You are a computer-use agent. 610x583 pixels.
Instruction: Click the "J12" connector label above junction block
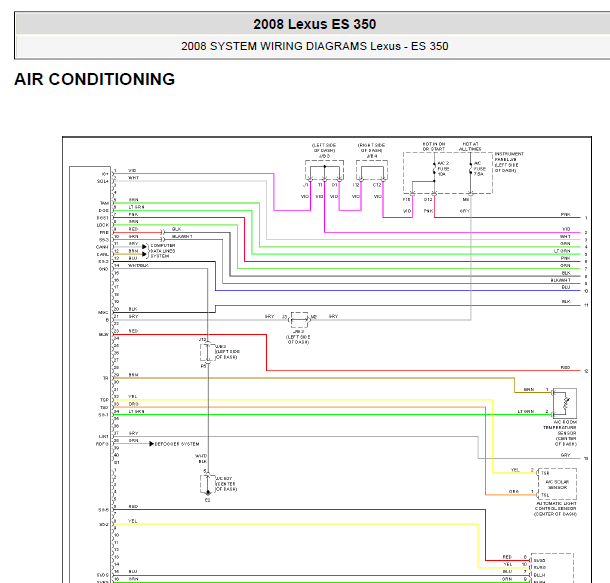tap(202, 340)
